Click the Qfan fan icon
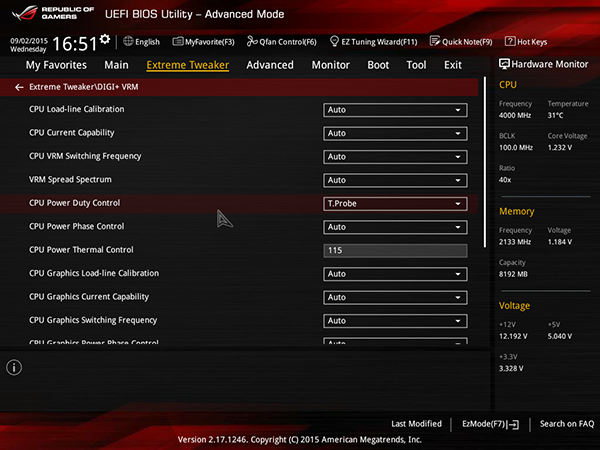Viewport: 600px width, 450px height. [252, 41]
